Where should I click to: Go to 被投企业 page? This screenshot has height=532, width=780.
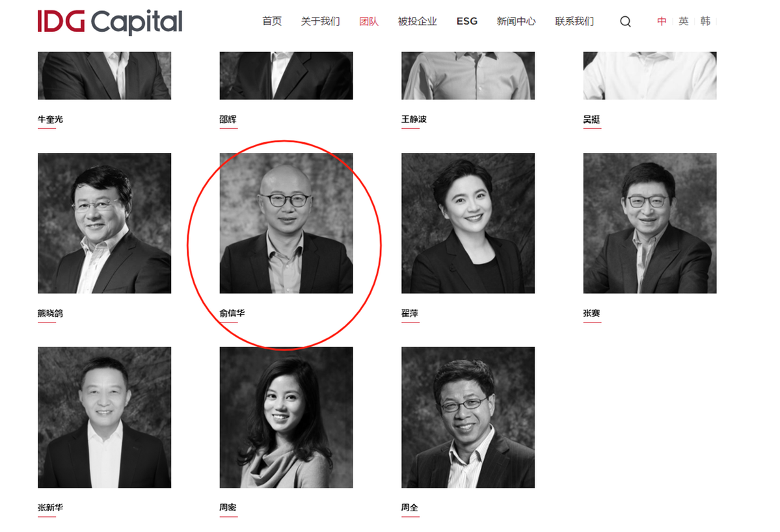tap(418, 21)
